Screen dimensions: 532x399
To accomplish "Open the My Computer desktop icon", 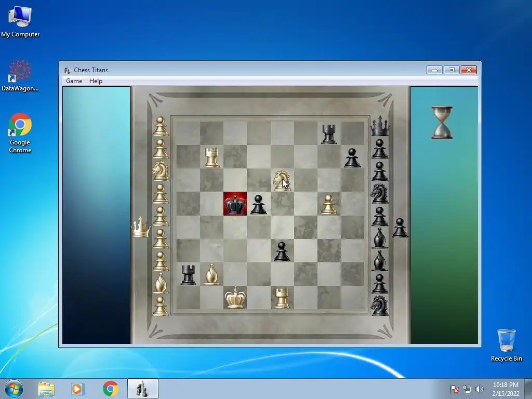I will [x=20, y=21].
